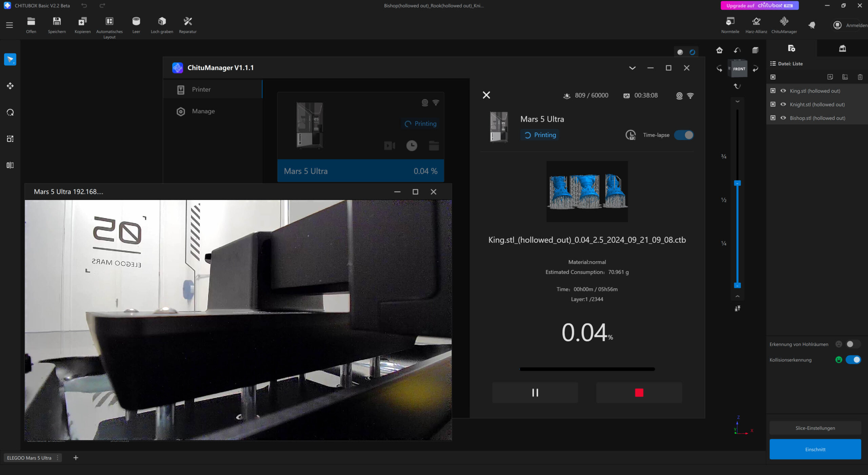Click the notification bell icon
The width and height of the screenshot is (868, 475).
(x=811, y=25)
